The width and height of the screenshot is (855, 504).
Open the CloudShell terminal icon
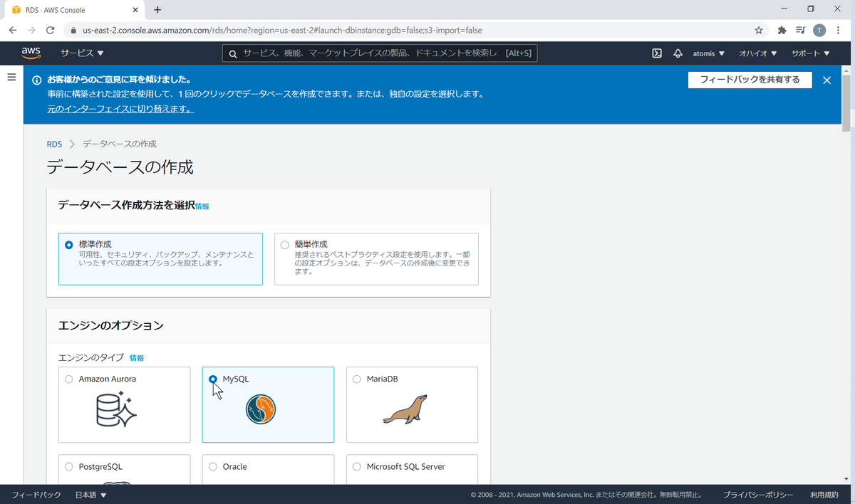pos(655,53)
